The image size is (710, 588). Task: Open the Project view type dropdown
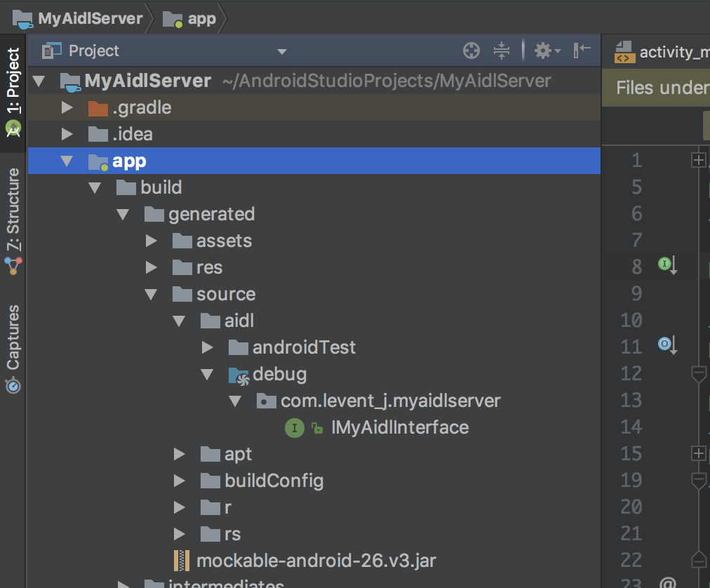click(282, 51)
